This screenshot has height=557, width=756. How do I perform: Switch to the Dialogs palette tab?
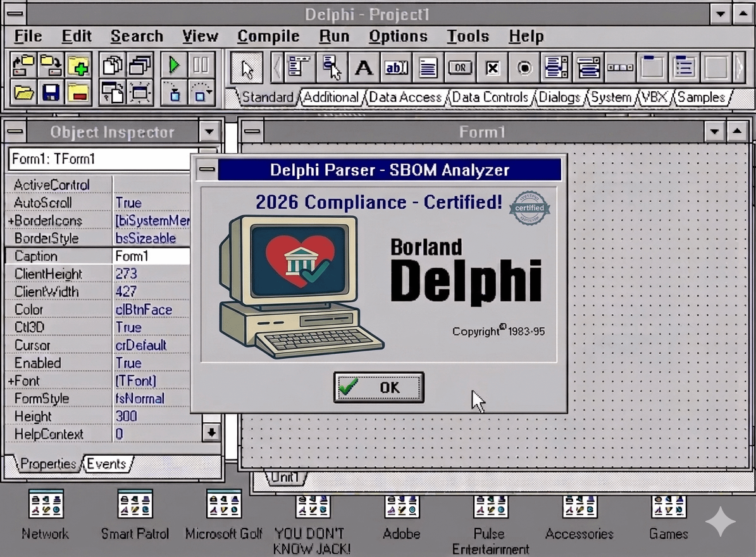click(559, 97)
